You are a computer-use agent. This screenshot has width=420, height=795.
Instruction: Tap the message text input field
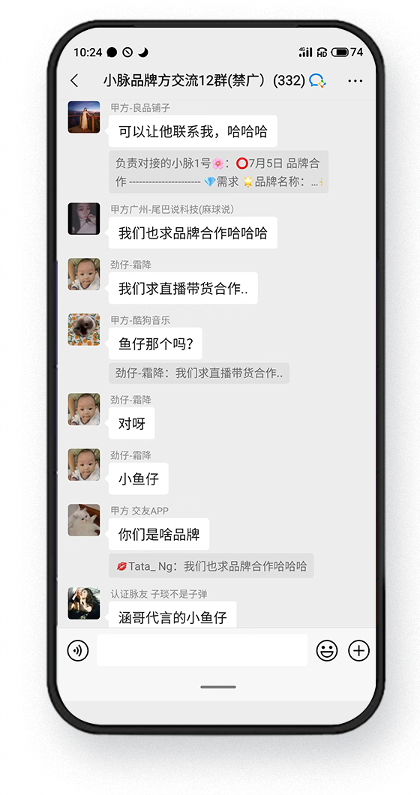[x=202, y=650]
